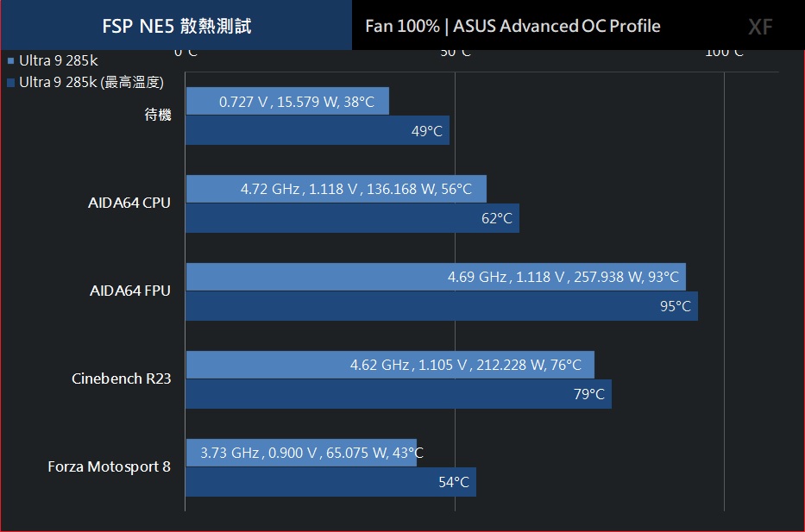Select the 待機 49°C max temperature bar
The height and width of the screenshot is (532, 805).
tap(318, 130)
